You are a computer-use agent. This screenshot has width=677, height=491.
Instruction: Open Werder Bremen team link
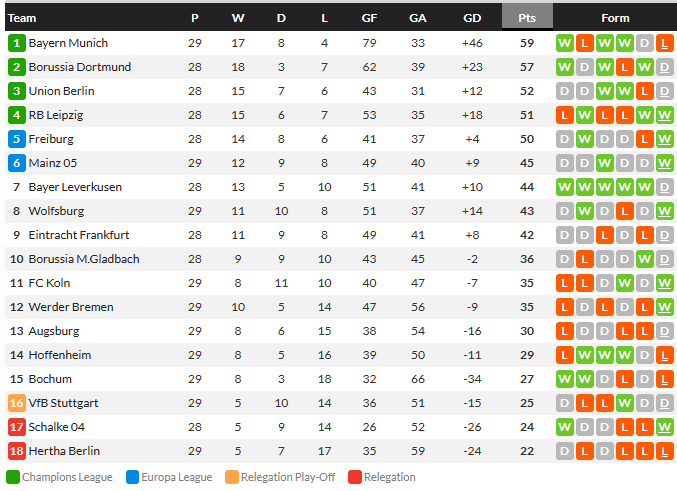point(71,307)
